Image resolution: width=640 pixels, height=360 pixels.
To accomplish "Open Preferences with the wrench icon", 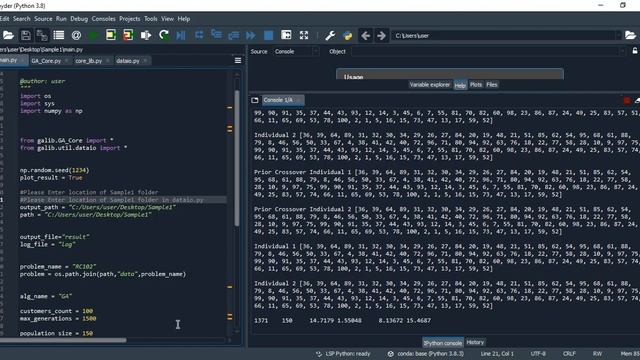I will tap(330, 36).
